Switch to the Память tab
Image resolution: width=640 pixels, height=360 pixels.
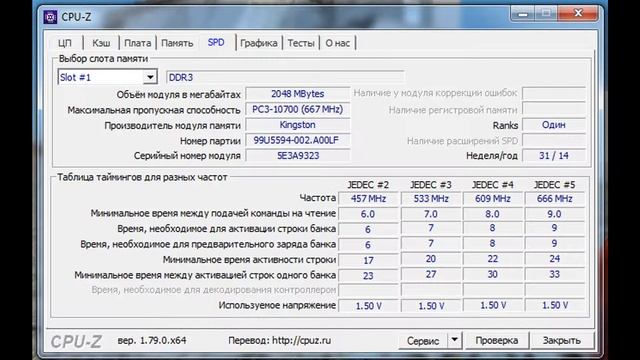[177, 43]
